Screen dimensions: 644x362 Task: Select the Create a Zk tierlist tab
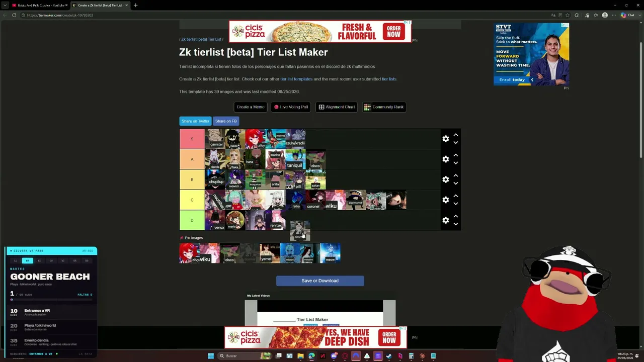100,5
